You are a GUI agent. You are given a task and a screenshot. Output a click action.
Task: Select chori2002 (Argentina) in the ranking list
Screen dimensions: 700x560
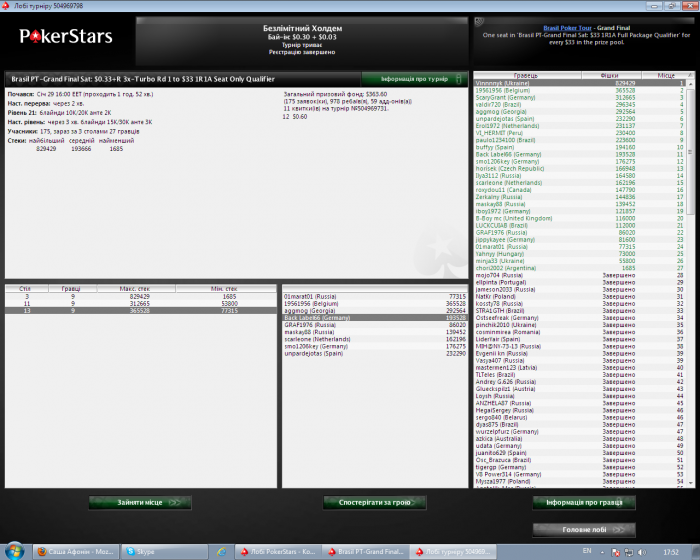coord(580,268)
